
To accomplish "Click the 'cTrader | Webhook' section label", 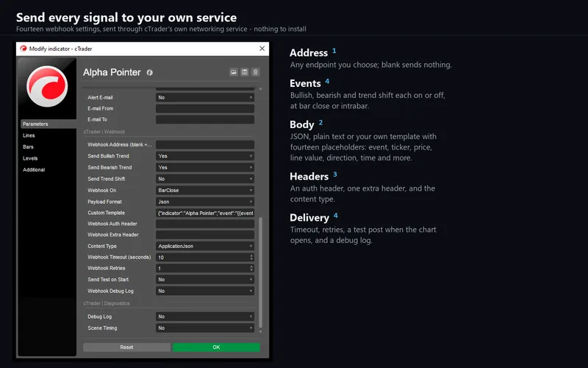I will tap(104, 132).
